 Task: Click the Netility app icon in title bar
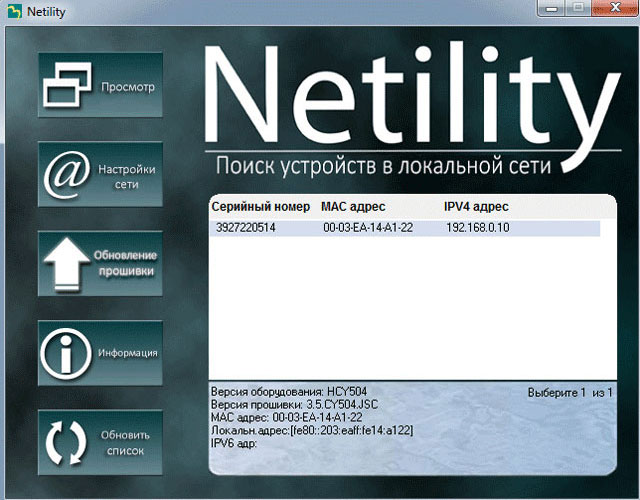(x=15, y=11)
